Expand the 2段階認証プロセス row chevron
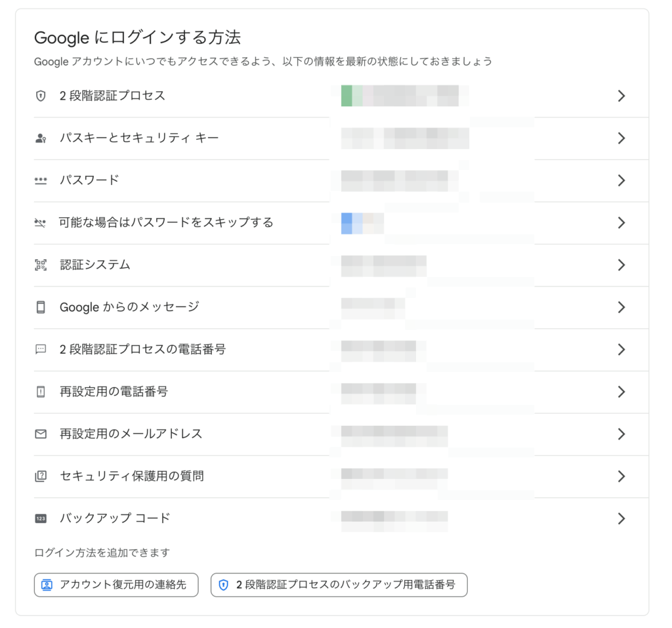This screenshot has width=672, height=628. (621, 96)
